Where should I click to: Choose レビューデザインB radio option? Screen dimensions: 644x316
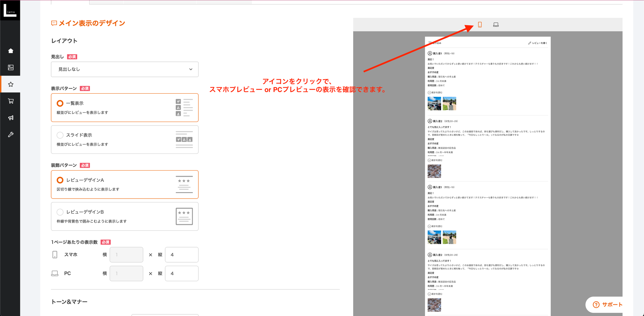tap(60, 212)
